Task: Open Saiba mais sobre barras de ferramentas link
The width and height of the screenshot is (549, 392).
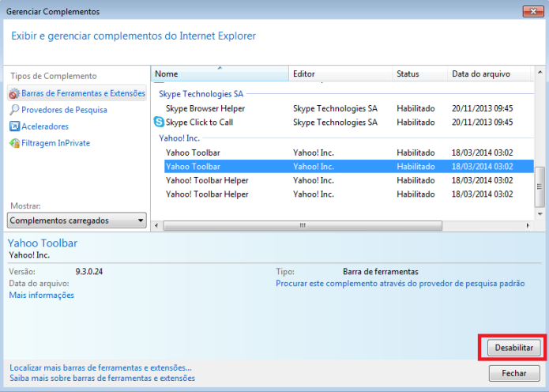Action: pos(102,379)
